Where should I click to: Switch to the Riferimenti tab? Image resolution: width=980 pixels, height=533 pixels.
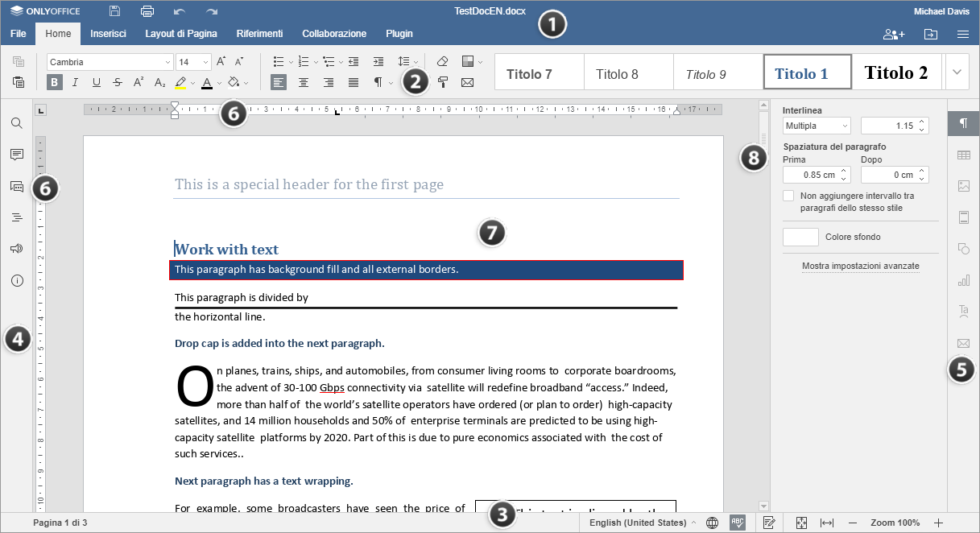click(x=259, y=34)
